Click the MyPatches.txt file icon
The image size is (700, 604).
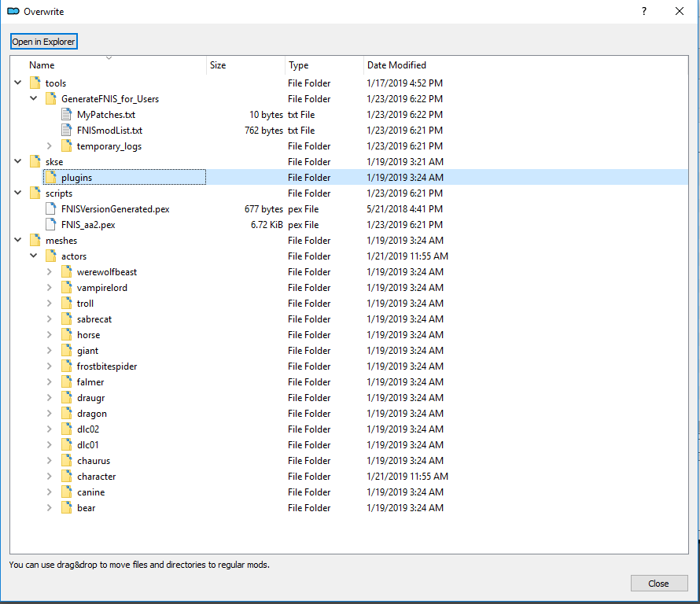click(67, 114)
